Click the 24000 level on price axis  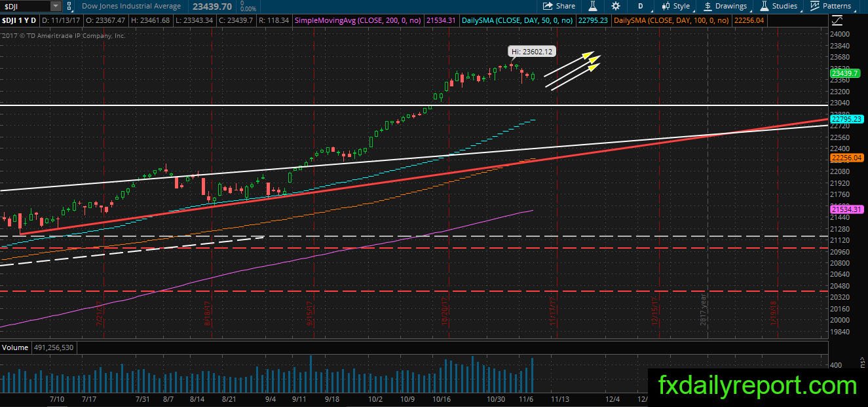[840, 34]
